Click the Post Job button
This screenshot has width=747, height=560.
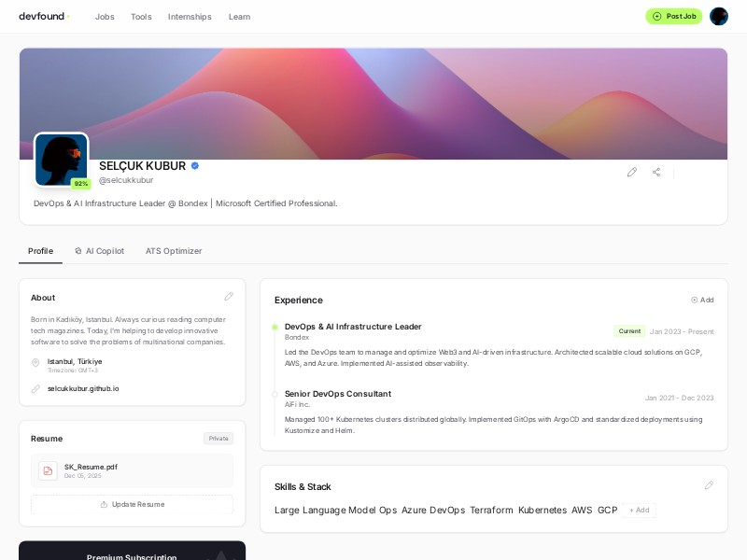point(673,16)
